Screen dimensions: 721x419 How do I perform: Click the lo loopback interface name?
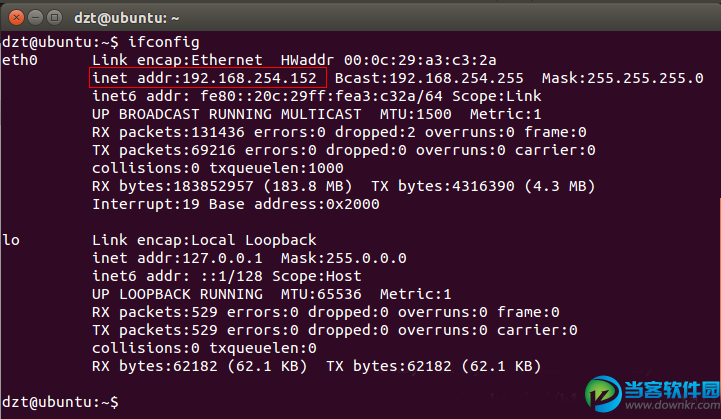pos(11,240)
